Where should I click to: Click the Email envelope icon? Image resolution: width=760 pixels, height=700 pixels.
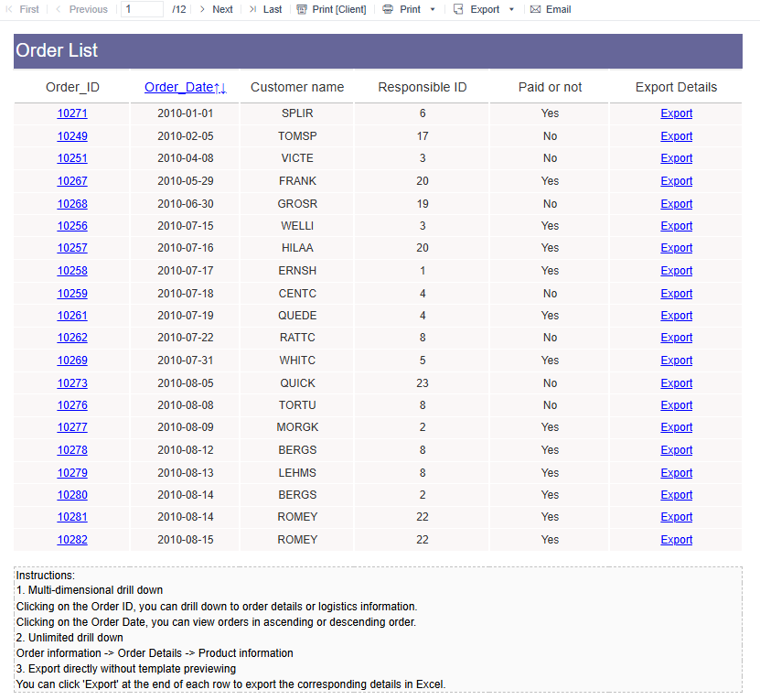[535, 9]
